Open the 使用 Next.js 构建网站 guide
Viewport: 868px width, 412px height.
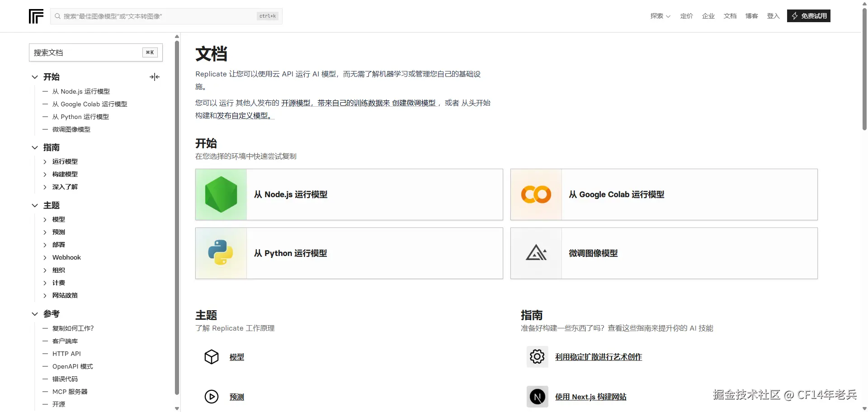pos(591,397)
